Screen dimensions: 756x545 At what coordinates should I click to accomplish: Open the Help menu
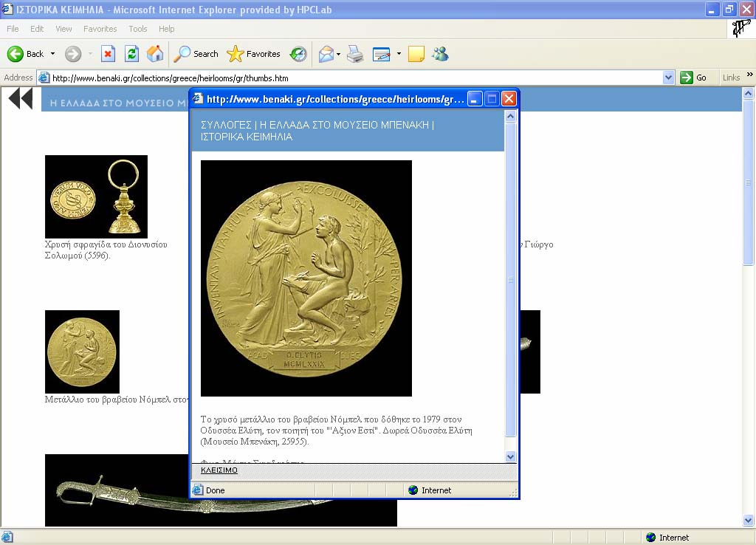pyautogui.click(x=167, y=29)
